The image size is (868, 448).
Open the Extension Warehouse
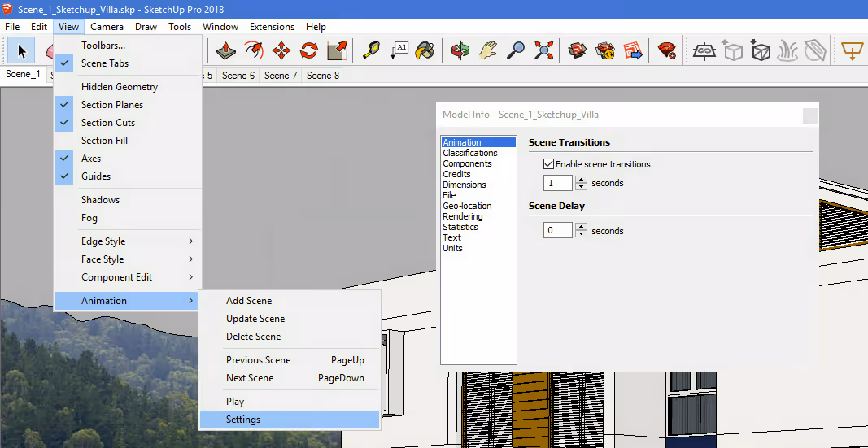605,51
